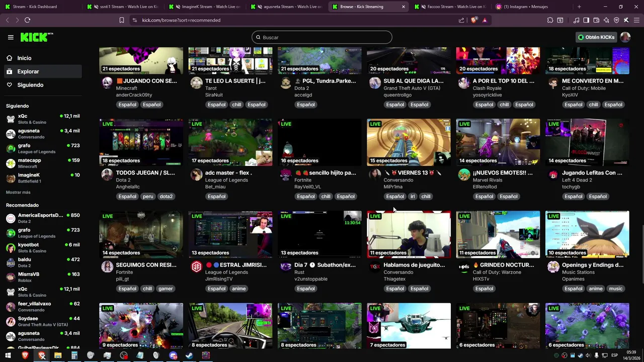Open the Brave music playlist icon
This screenshot has height=362, width=644.
pos(576,20)
